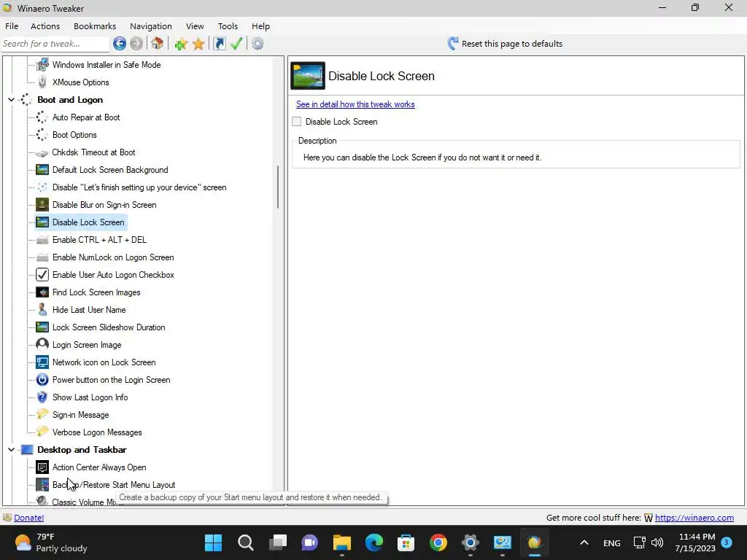Screen dimensions: 747x560
Task: Click the Sign-in Message bubble icon
Action: point(42,415)
